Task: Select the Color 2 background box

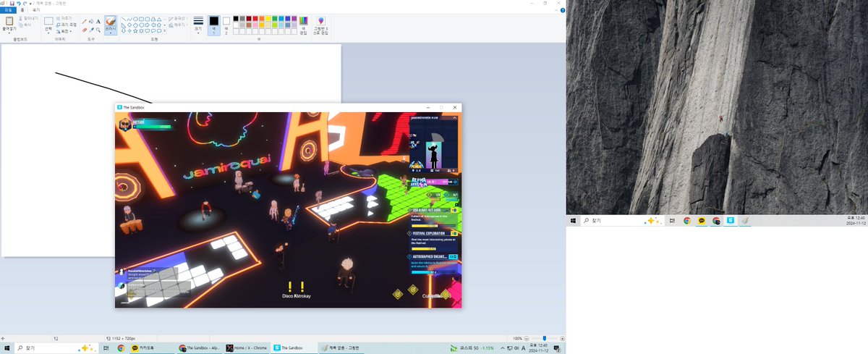Action: click(226, 25)
